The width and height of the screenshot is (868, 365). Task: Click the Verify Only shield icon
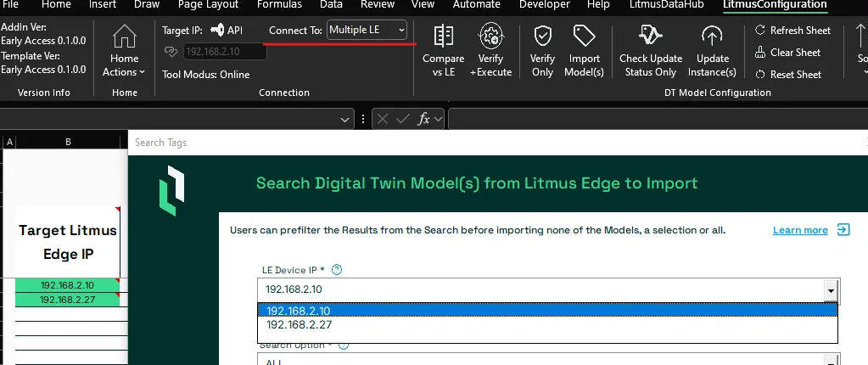542,36
